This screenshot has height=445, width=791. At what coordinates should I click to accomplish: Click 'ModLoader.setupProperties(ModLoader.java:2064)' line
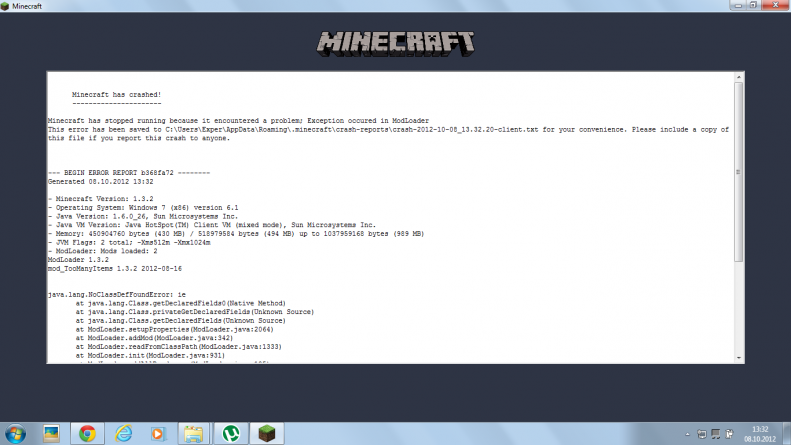[175, 329]
